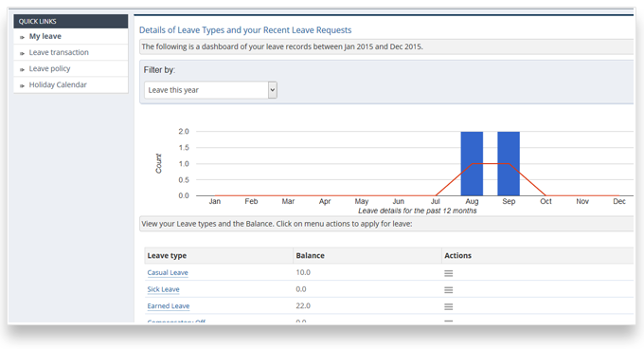Screen dimensions: 644x349
Task: Click the Earned Leave balance value 22.0
Action: (303, 305)
